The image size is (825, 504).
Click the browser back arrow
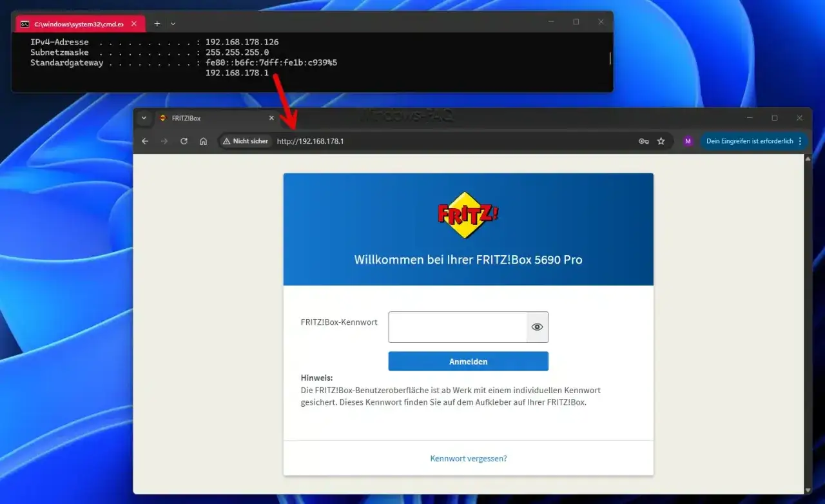coord(145,141)
